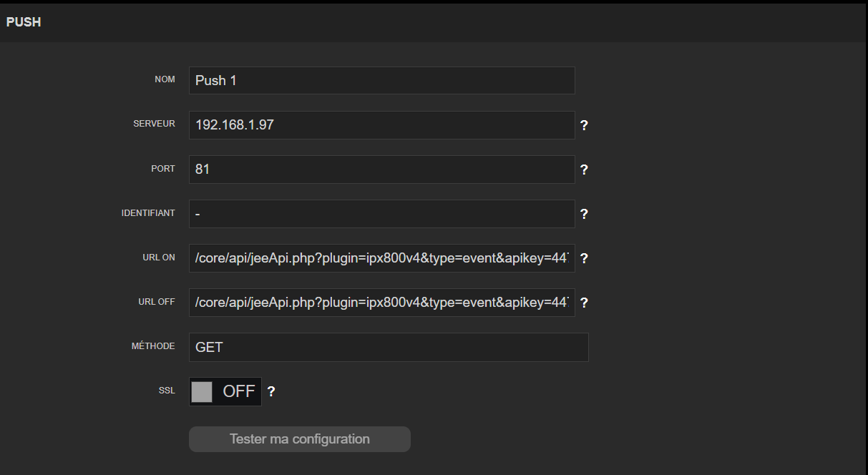The height and width of the screenshot is (475, 868).
Task: Open the help tooltip for Port
Action: click(584, 170)
